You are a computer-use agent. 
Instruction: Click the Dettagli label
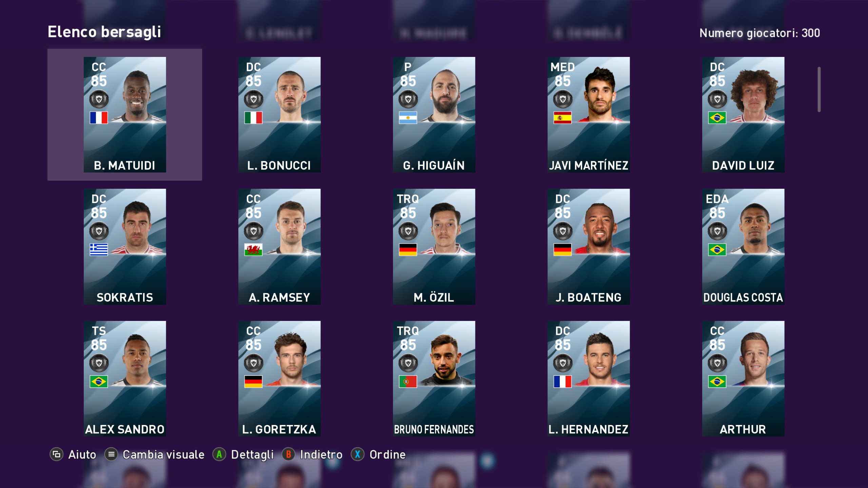[x=252, y=455]
